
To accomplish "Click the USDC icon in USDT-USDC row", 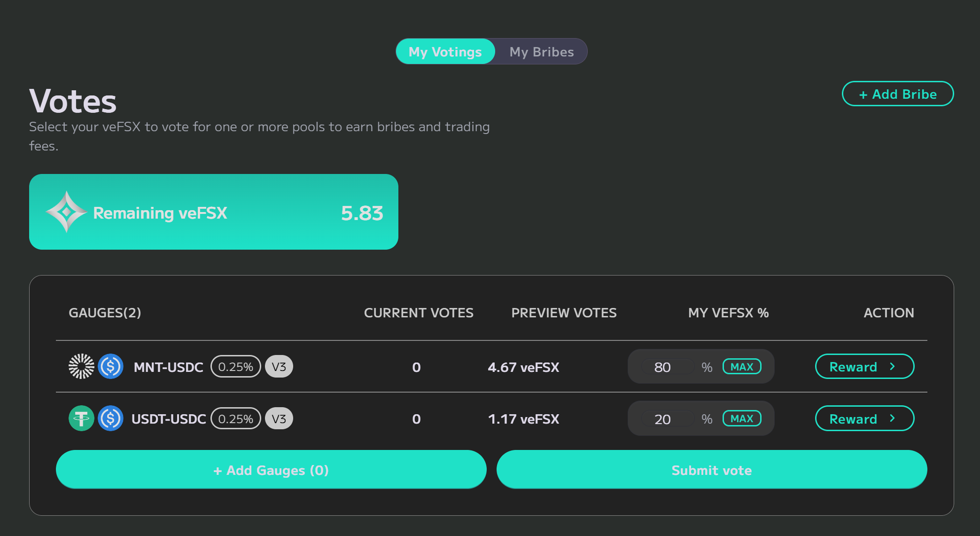I will [x=111, y=418].
